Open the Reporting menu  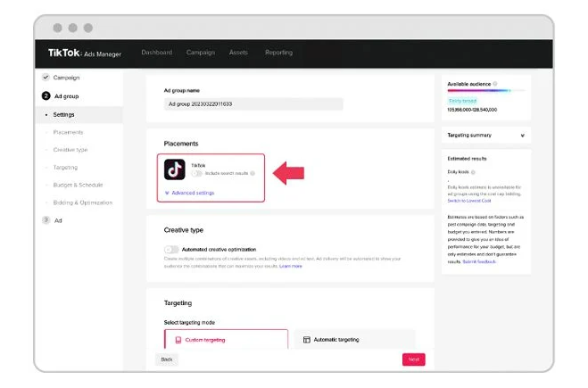coord(278,53)
